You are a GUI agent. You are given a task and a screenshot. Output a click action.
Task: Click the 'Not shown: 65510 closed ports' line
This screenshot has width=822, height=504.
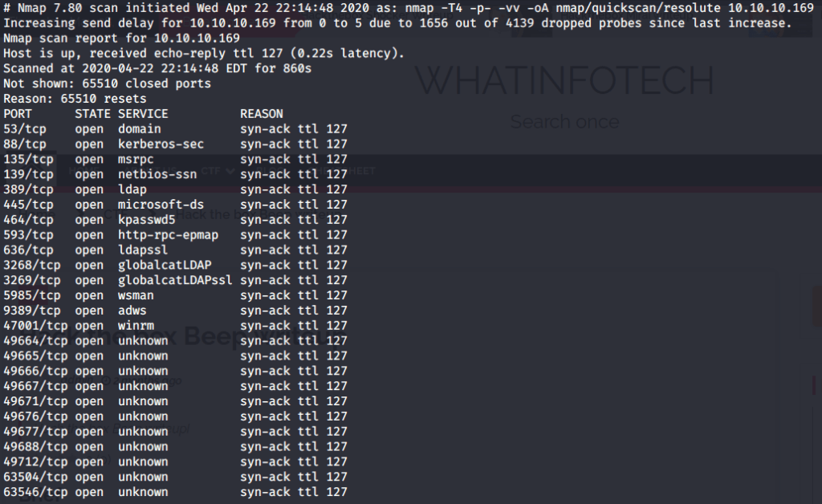[x=108, y=83]
